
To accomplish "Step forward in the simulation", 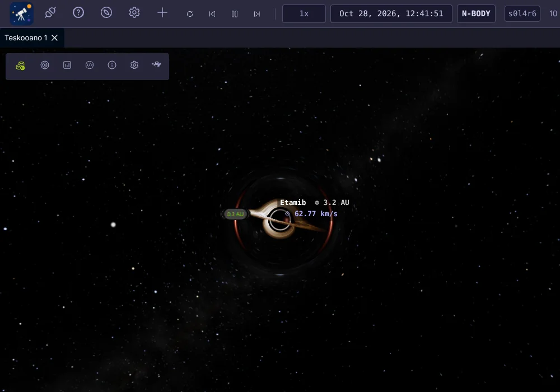I will (257, 14).
